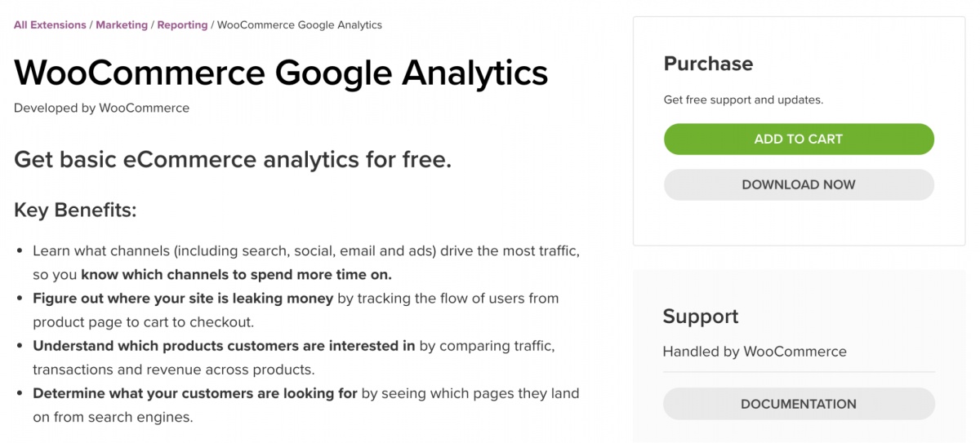
Task: Go to the Marketing breadcrumb category
Action: coord(122,25)
